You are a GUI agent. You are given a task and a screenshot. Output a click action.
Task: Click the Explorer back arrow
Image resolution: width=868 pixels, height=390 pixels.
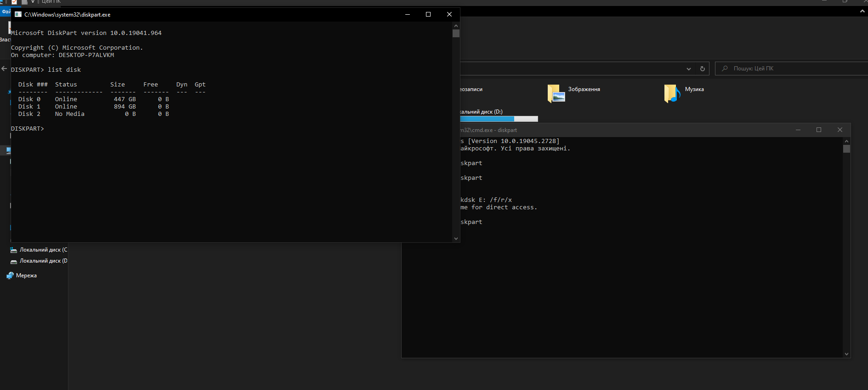pyautogui.click(x=4, y=69)
